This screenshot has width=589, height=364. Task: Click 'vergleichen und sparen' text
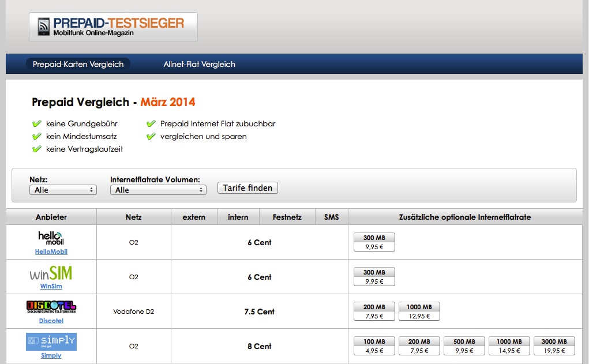point(204,136)
